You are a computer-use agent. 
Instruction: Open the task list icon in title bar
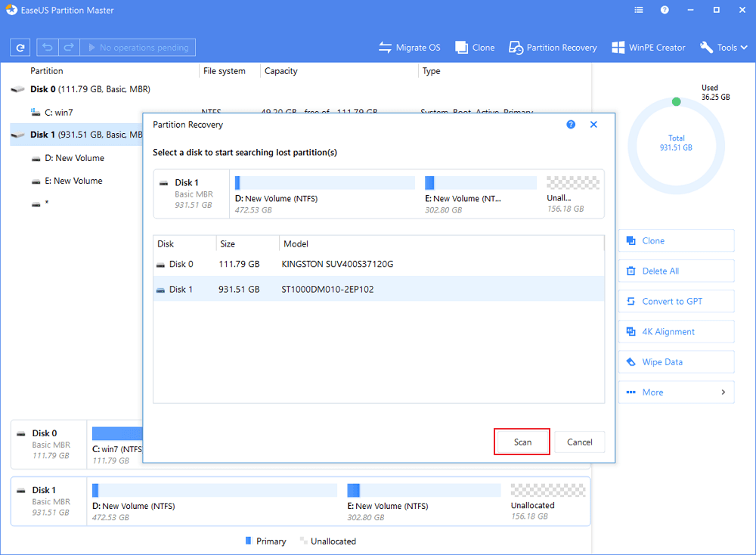pos(640,11)
